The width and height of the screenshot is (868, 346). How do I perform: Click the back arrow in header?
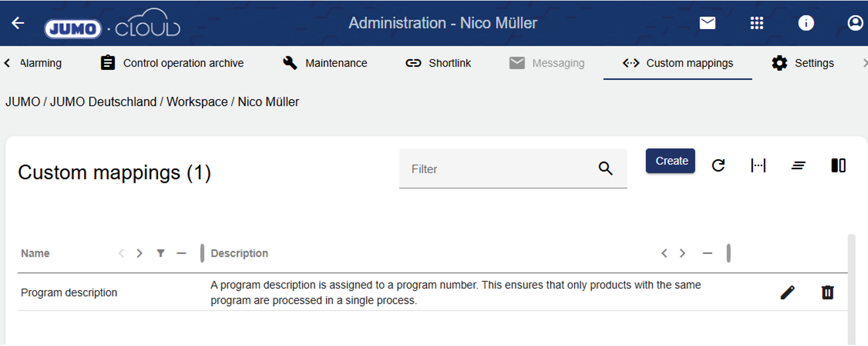[18, 23]
